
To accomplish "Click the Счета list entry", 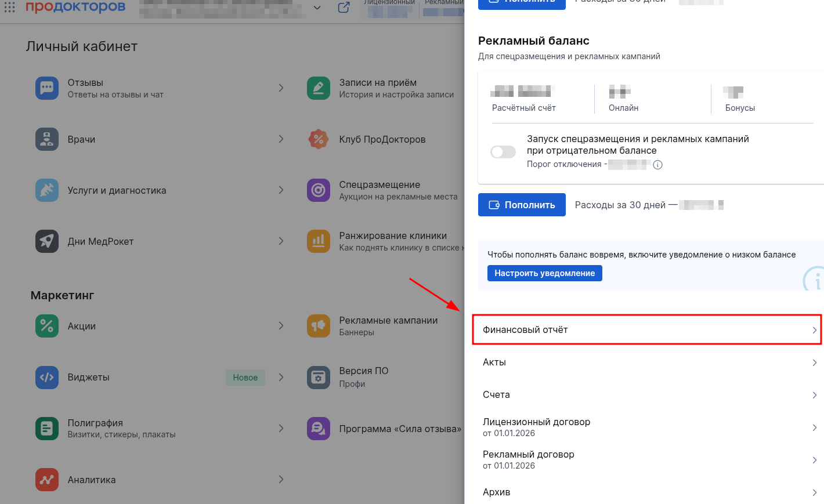I will pyautogui.click(x=647, y=395).
